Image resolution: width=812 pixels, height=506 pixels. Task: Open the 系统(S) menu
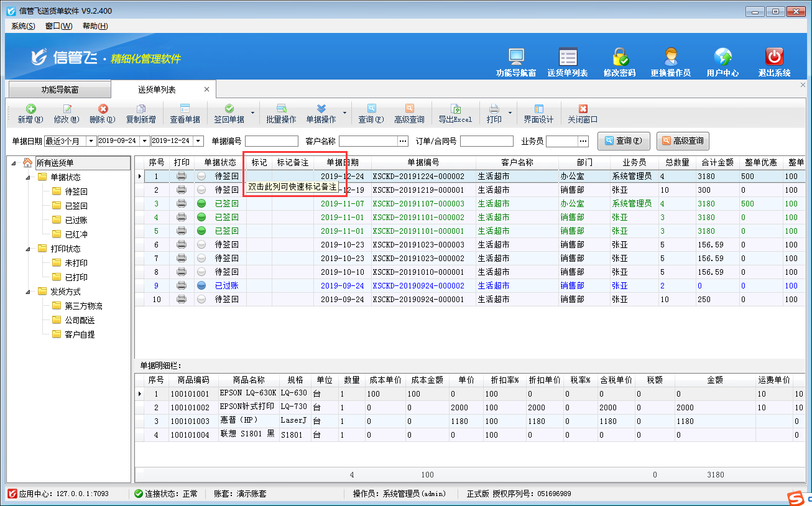23,26
